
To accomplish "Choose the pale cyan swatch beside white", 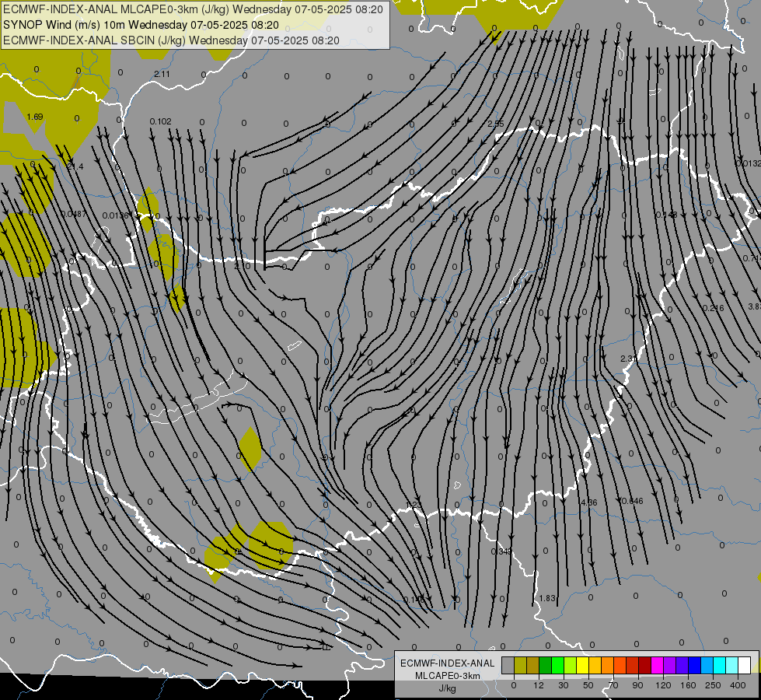I will (x=732, y=666).
